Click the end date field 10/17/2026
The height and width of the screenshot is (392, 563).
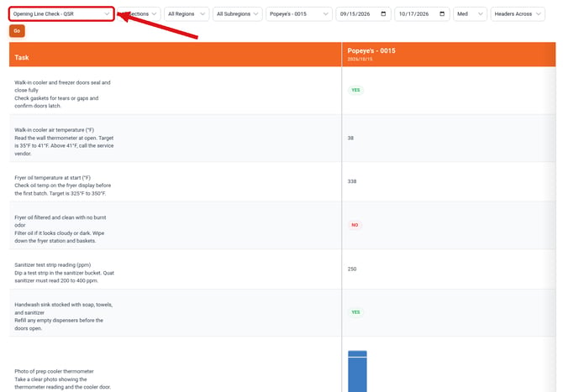[x=422, y=14]
